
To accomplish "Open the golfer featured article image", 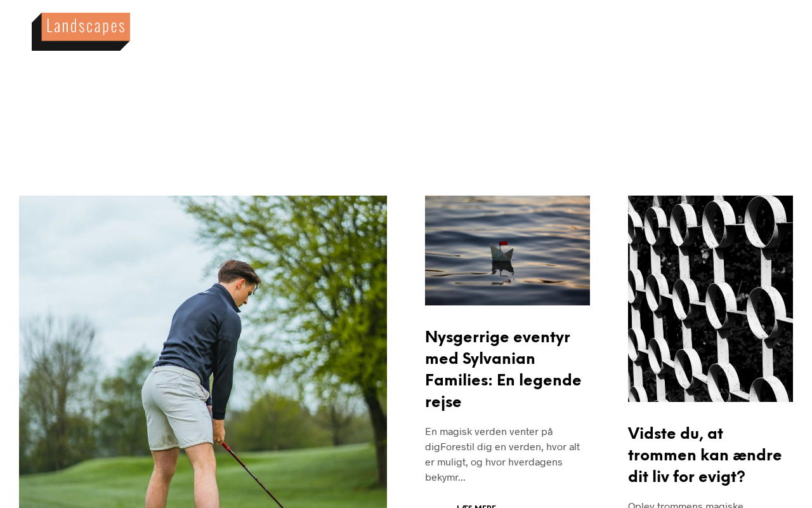I will point(203,352).
